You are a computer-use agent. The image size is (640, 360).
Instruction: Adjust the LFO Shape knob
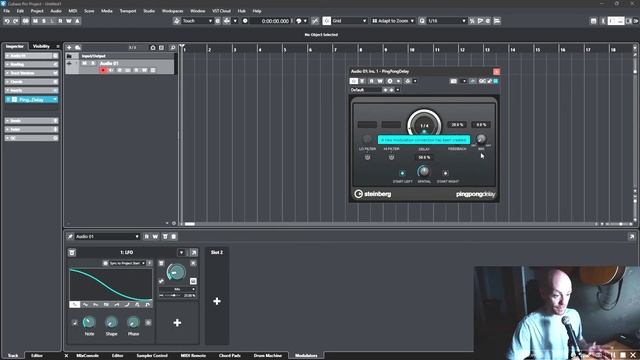[111, 322]
